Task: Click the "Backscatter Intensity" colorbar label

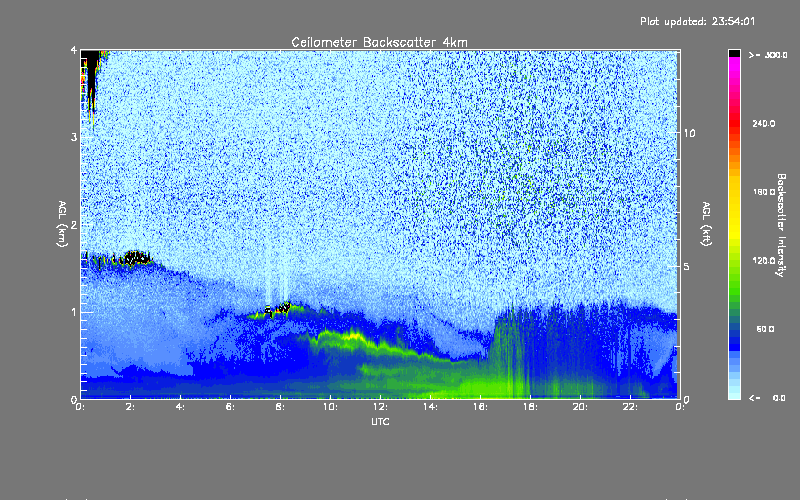Action: pos(781,225)
